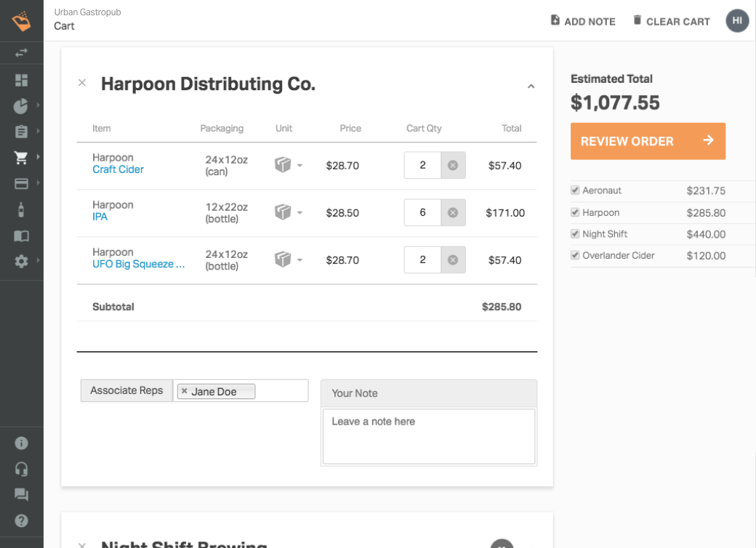Click the package unit icon for IPA
This screenshot has height=548, width=756.
point(283,212)
